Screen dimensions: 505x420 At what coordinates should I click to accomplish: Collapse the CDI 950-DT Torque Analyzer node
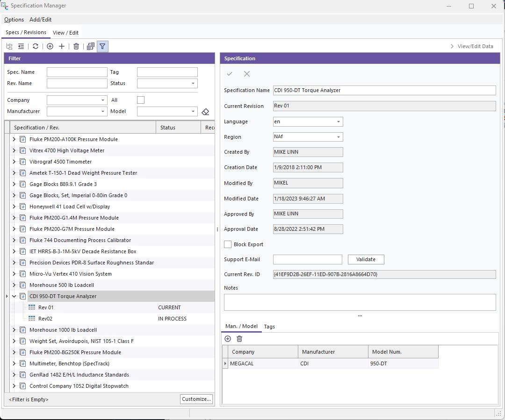[14, 296]
